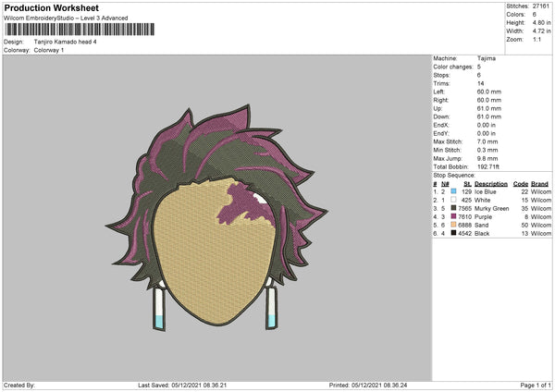
Task: Click the 'Description' column header
Action: tap(491, 184)
